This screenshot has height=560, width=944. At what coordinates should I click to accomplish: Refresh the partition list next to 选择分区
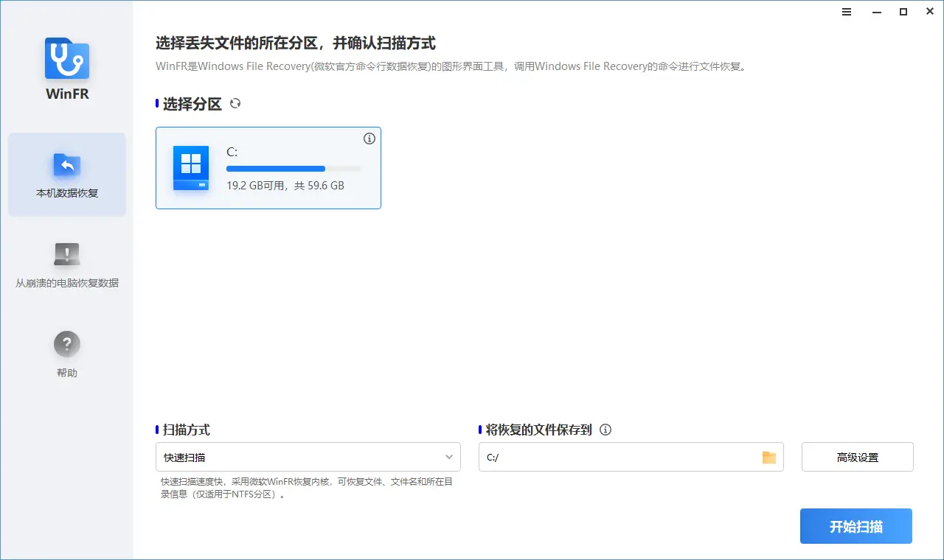[235, 104]
